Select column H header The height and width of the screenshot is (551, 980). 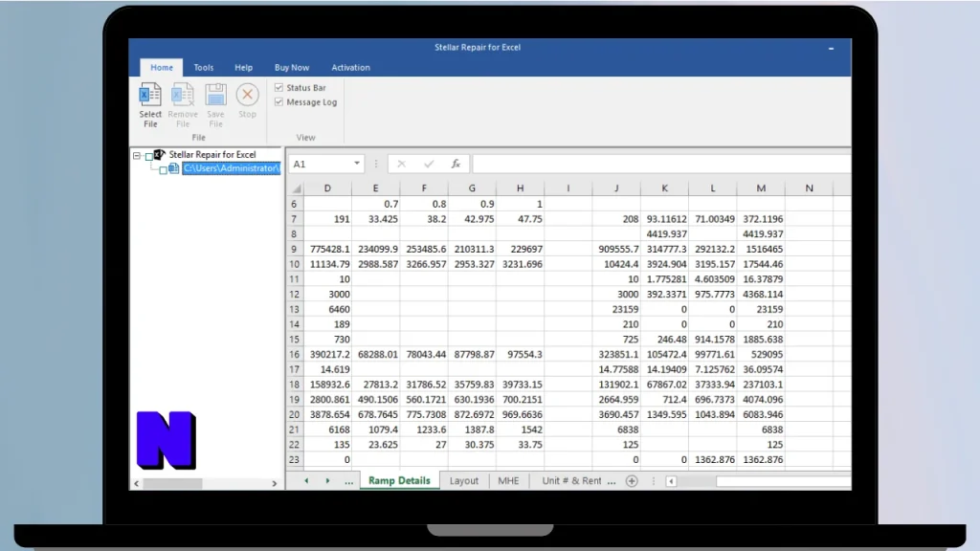point(520,188)
